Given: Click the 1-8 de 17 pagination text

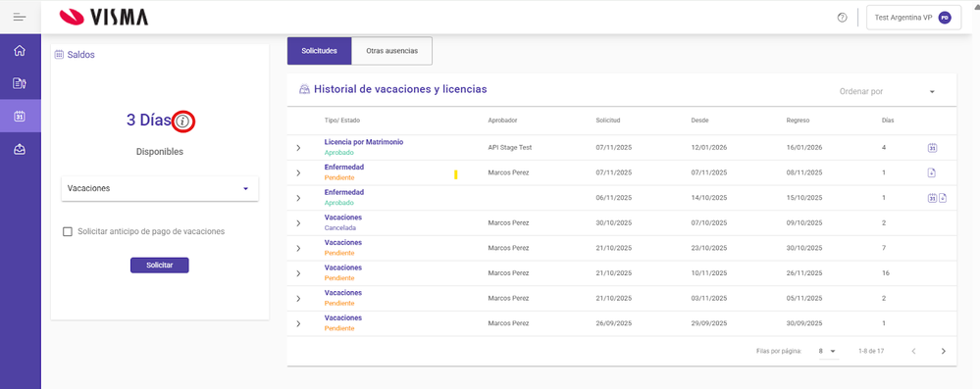Looking at the screenshot, I should coord(871,351).
